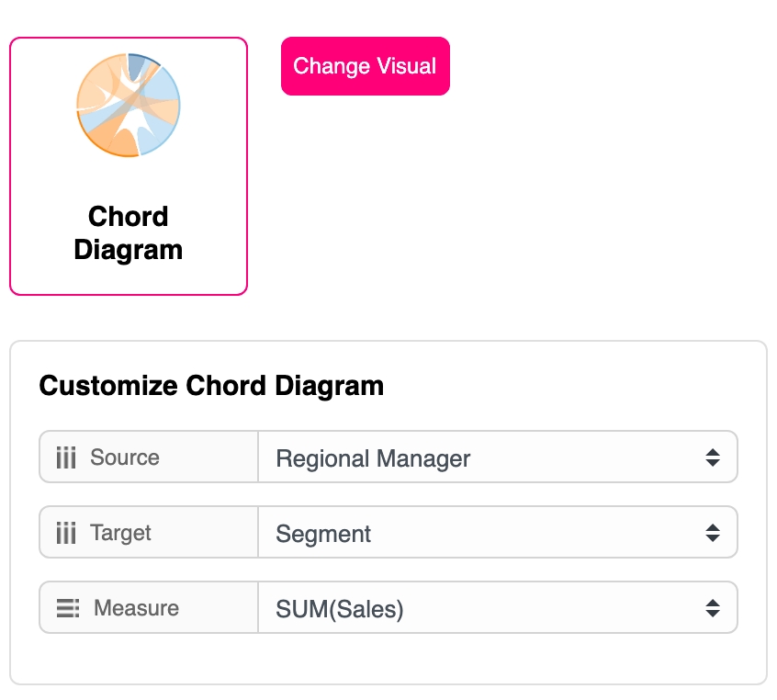This screenshot has height=700, width=777.
Task: Click the up-down arrows in Target selector
Action: tap(713, 533)
